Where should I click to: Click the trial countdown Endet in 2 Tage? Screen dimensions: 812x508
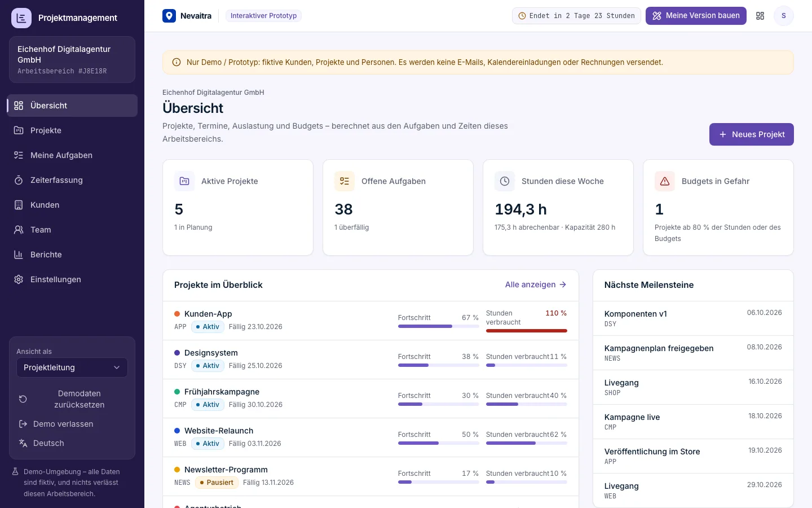pyautogui.click(x=576, y=16)
